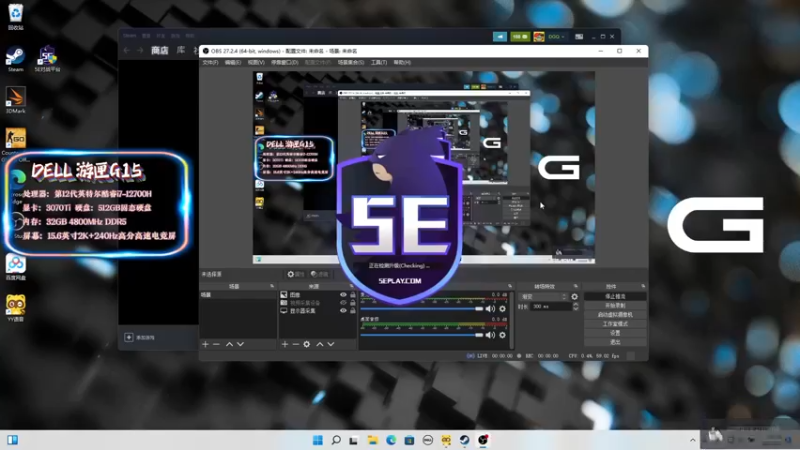Move the source down in the list

[331, 344]
